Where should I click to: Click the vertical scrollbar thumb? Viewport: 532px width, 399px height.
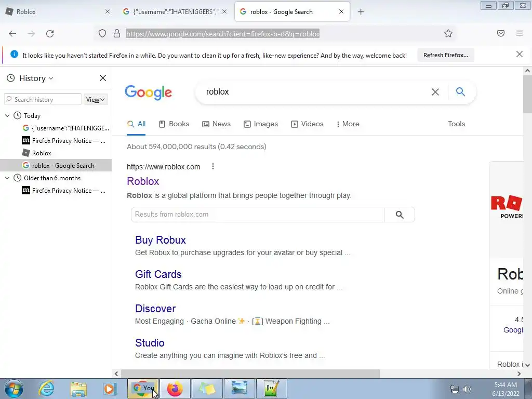coord(527,95)
